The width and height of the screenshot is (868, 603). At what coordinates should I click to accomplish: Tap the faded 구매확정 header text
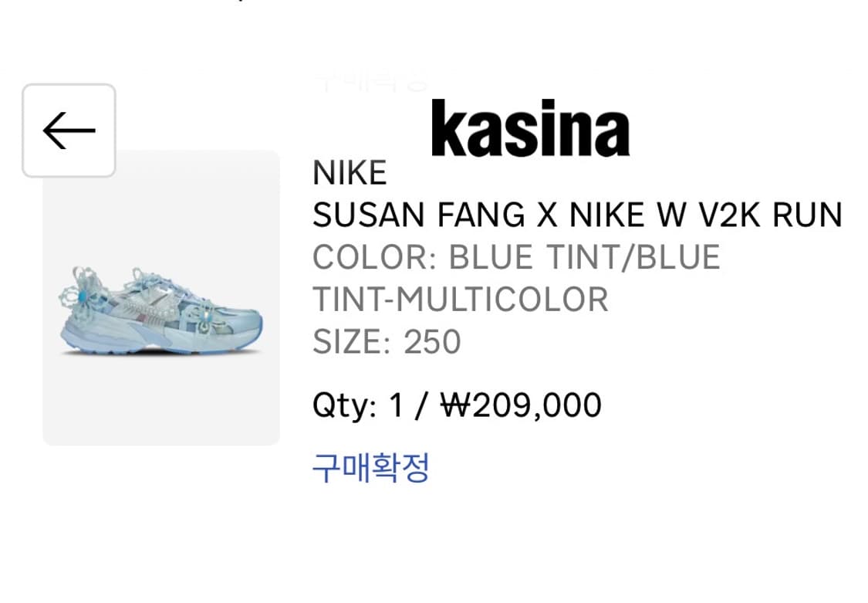tap(371, 81)
